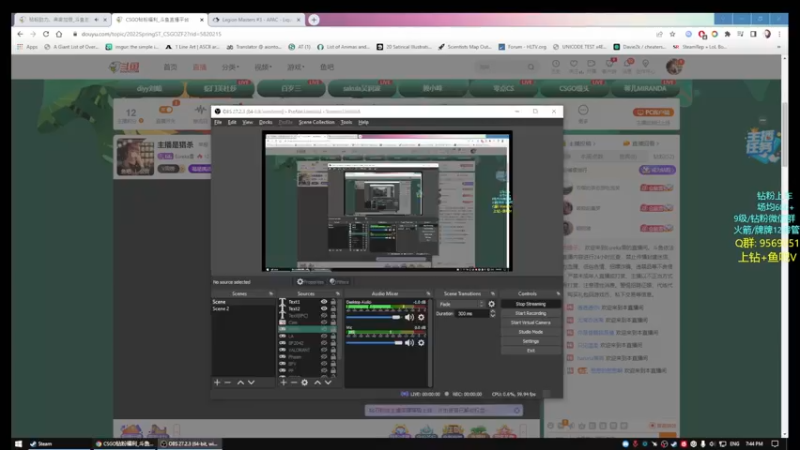Click the Exit button in OBS Controls
Viewport: 800px width, 450px height.
coord(531,351)
